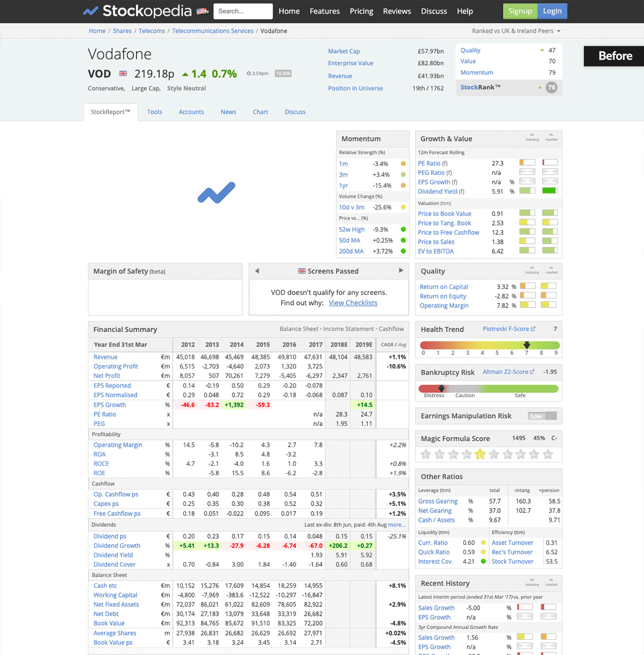The width and height of the screenshot is (644, 655).
Task: Click the yellow dot beside 10d v 3m
Action: tap(403, 207)
